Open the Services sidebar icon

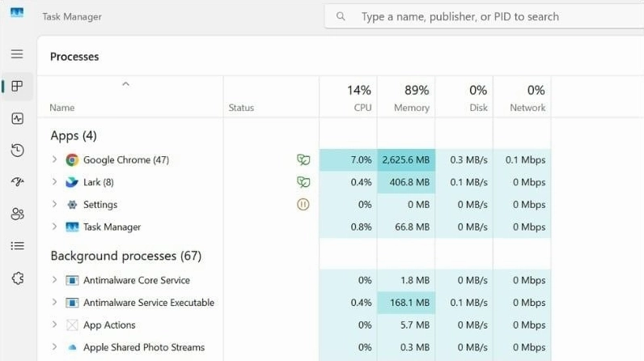tap(18, 278)
